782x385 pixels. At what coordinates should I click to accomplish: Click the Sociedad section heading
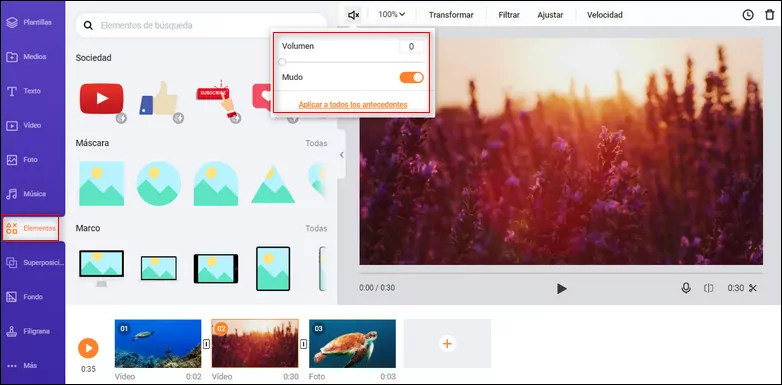click(94, 58)
